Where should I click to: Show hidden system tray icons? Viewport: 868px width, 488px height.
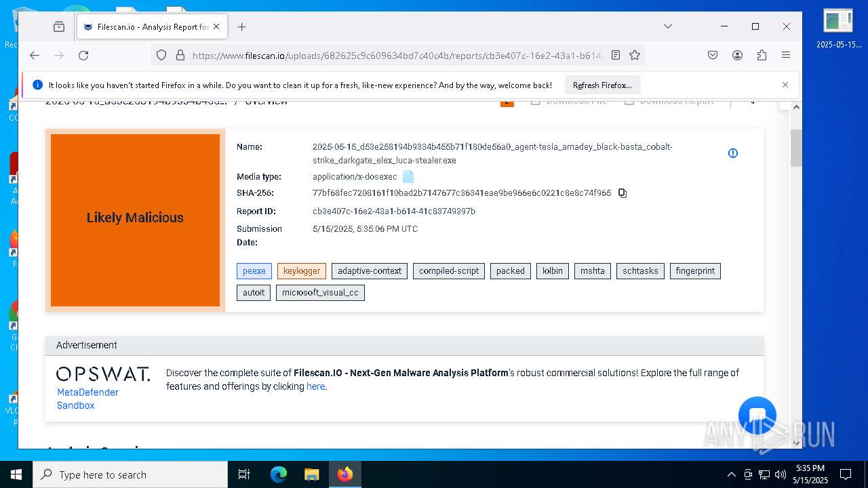(731, 474)
